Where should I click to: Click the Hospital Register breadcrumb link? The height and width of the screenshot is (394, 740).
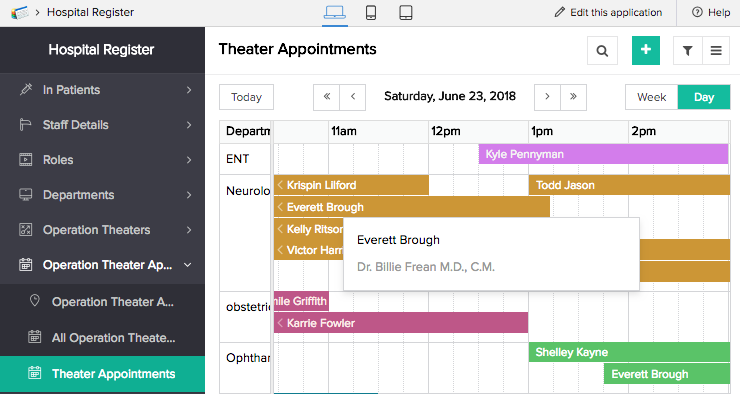(x=90, y=12)
